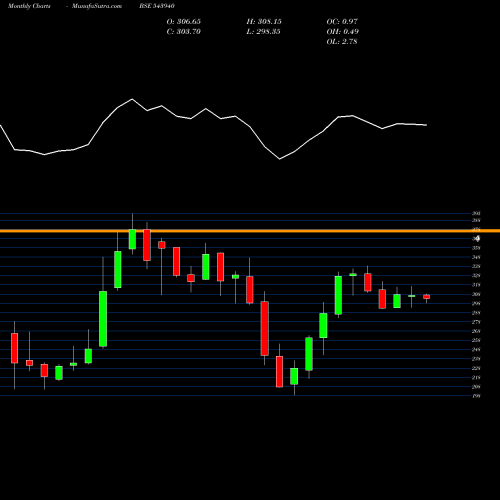Image resolution: width=500 pixels, height=500 pixels.
Task: Select the OC: 0.97 value
Action: click(x=342, y=21)
